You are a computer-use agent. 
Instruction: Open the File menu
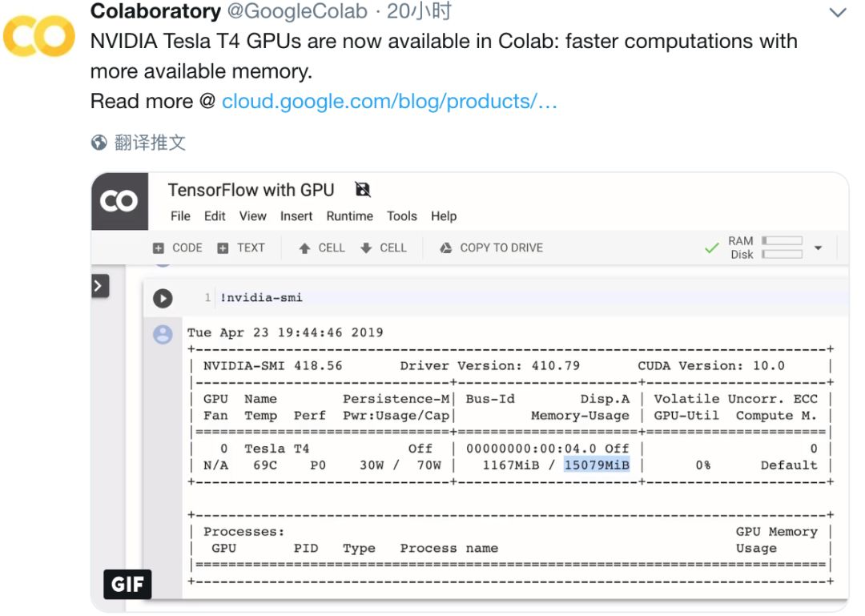pos(180,216)
